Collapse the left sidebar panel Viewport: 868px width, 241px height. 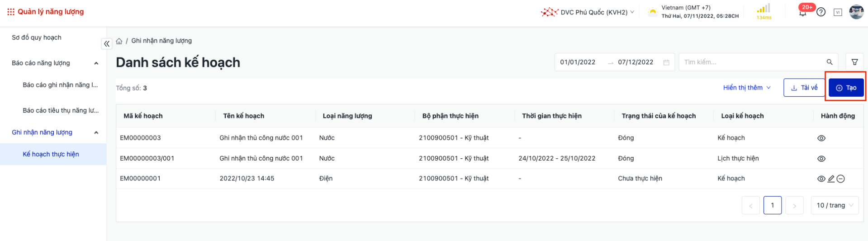(x=107, y=44)
